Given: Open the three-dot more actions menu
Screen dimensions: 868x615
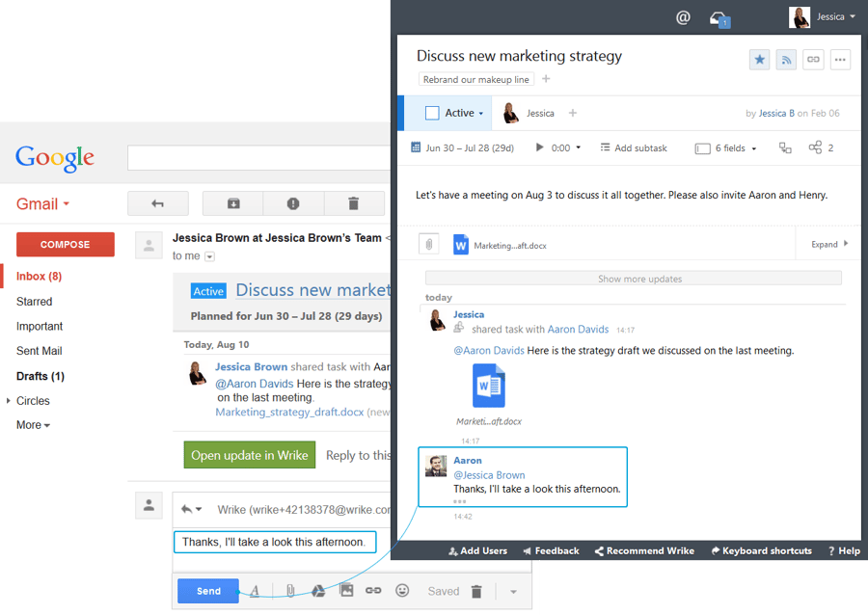Looking at the screenshot, I should 840,59.
